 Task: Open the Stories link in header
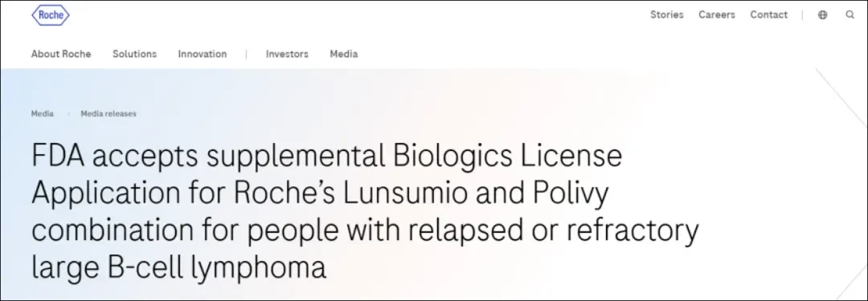(x=666, y=15)
